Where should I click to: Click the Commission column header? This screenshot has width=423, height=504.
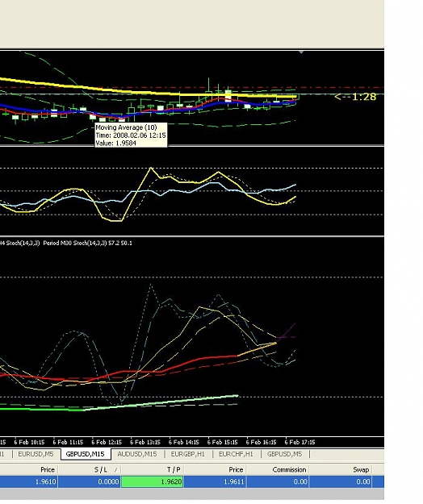pos(279,469)
